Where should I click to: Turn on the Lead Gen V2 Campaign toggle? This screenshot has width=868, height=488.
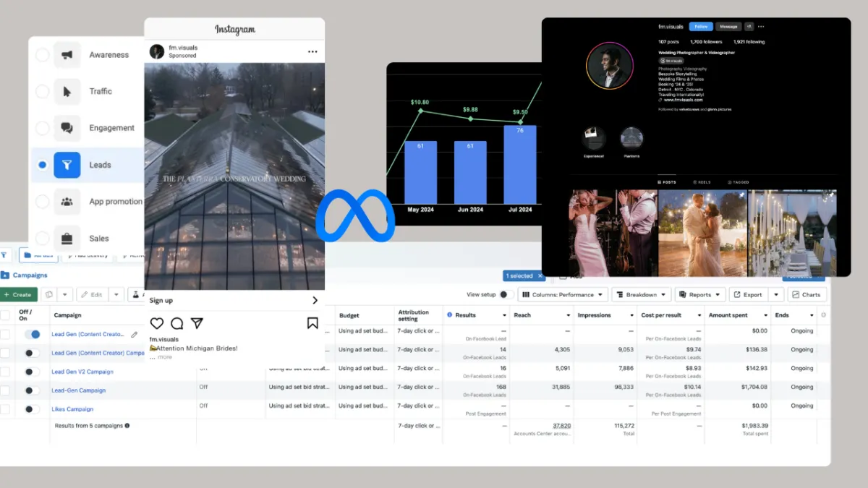[32, 372]
